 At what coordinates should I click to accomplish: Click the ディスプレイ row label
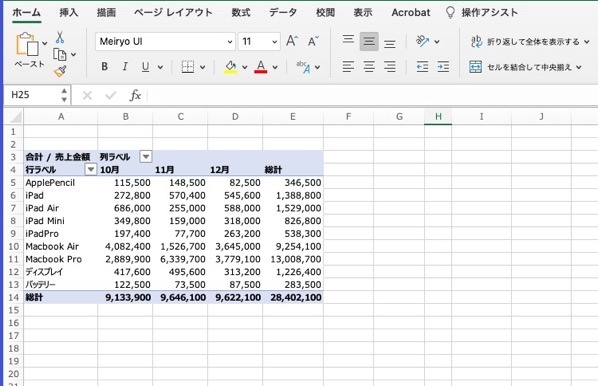coord(44,272)
